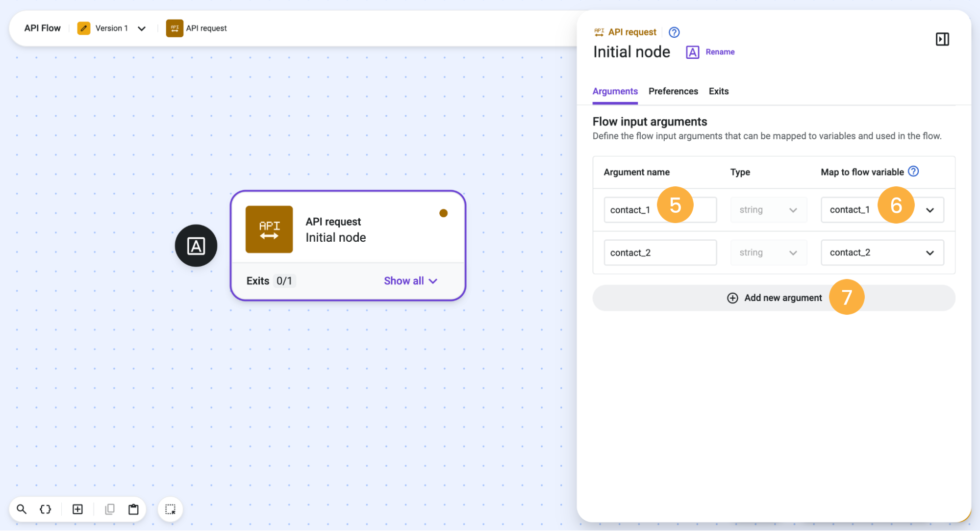Open the canvas search magnifier tool
This screenshot has width=980, height=531.
click(22, 509)
